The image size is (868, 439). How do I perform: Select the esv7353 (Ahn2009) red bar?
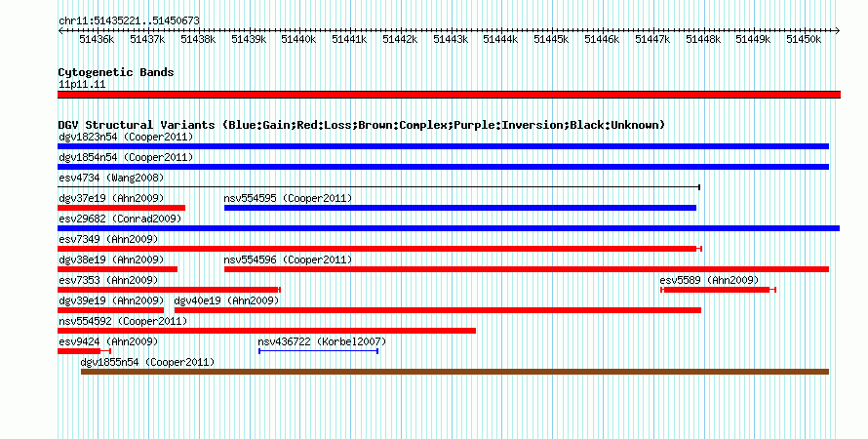(169, 290)
